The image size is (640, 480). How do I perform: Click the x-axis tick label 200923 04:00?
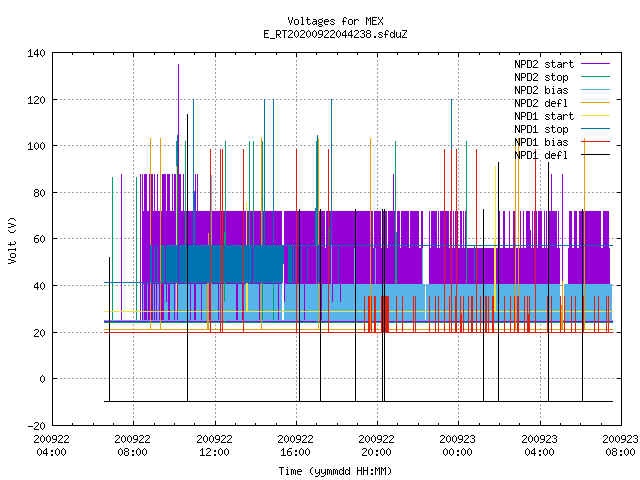click(x=539, y=446)
